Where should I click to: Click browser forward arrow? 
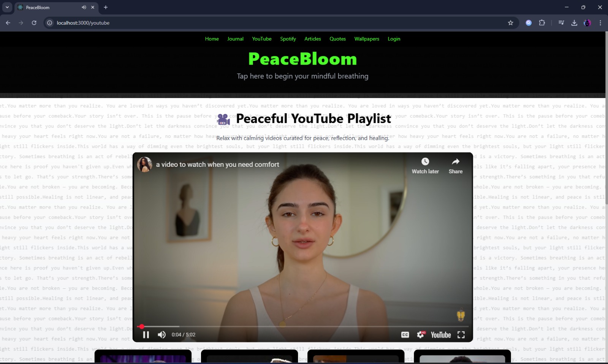(x=21, y=23)
